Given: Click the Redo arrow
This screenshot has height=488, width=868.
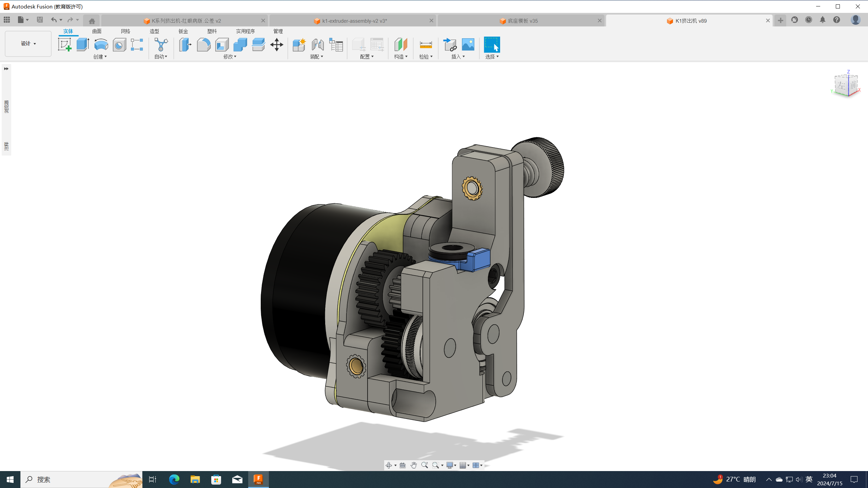Looking at the screenshot, I should click(70, 20).
